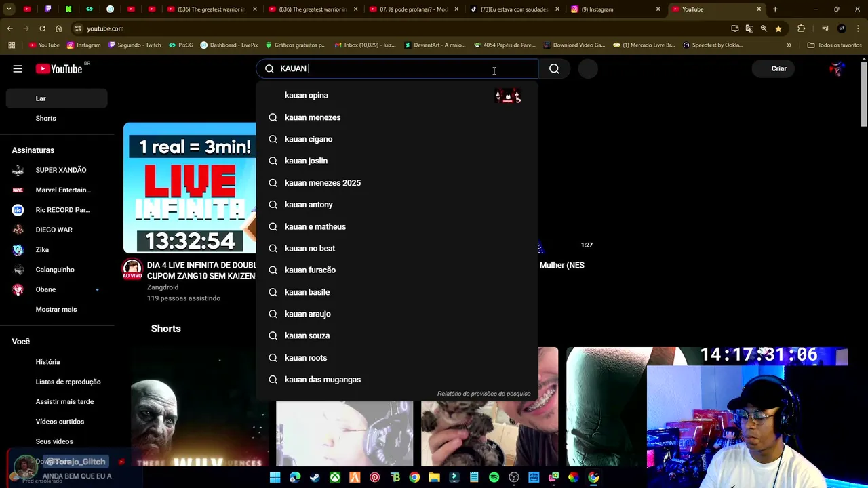
Task: Open Dashboard - LivePix bookmark
Action: [229, 45]
